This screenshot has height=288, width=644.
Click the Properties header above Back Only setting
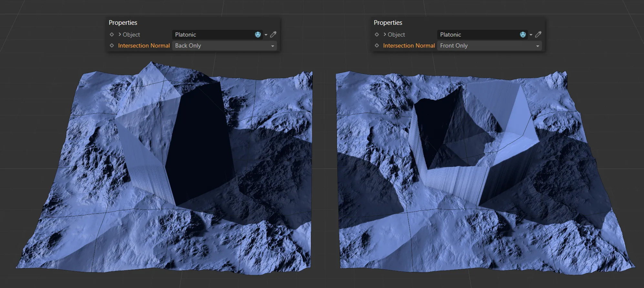click(123, 23)
